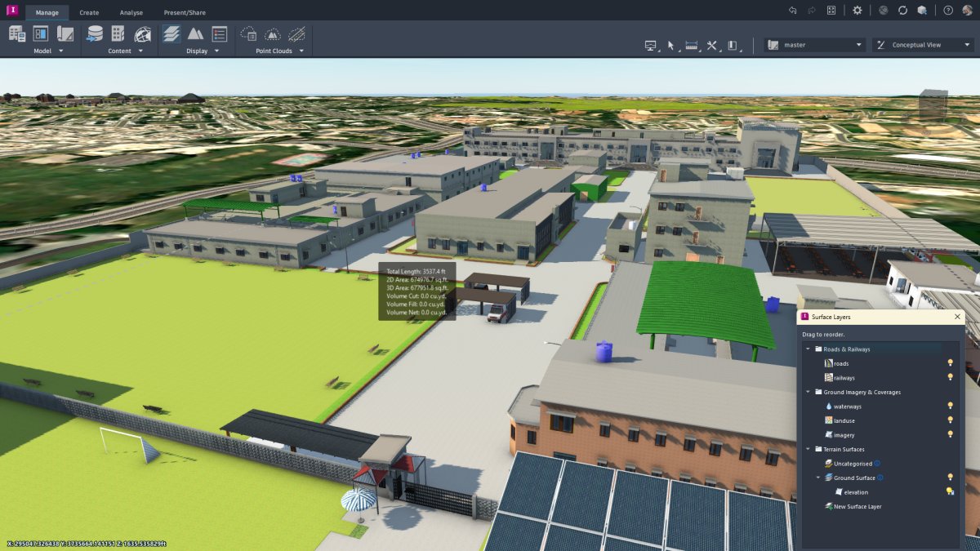This screenshot has height=551, width=980.
Task: Select the arrow pointer selection tool
Action: pos(670,45)
